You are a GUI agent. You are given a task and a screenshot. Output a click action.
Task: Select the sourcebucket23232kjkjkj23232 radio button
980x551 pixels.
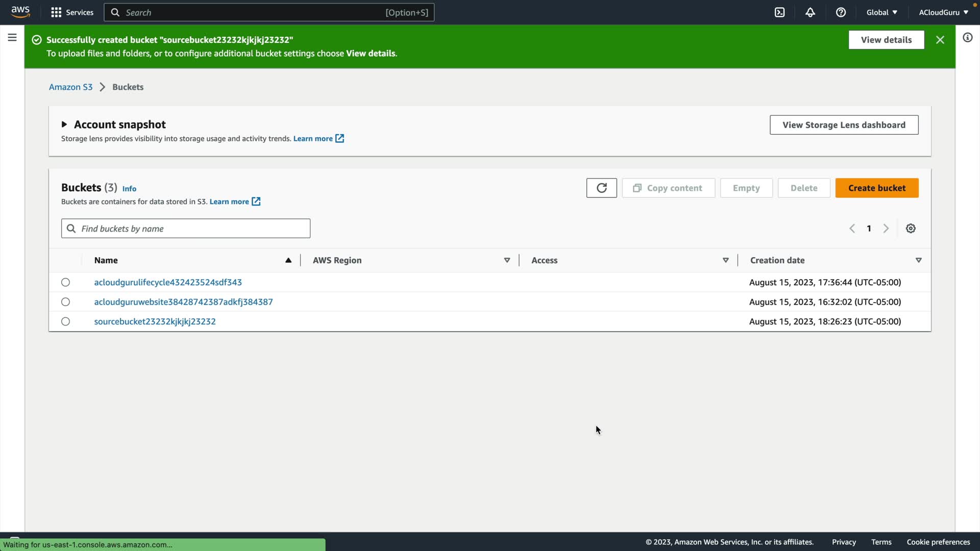click(x=65, y=321)
